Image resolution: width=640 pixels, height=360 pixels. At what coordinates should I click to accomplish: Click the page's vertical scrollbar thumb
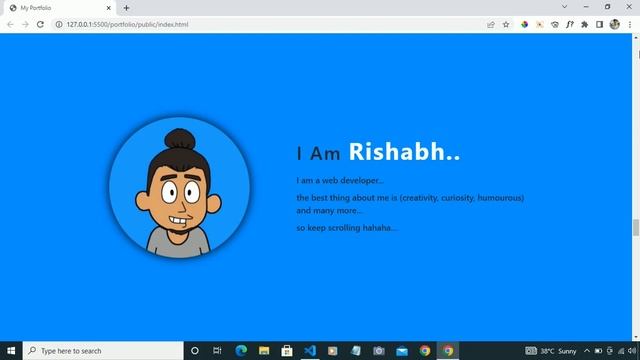pyautogui.click(x=636, y=227)
